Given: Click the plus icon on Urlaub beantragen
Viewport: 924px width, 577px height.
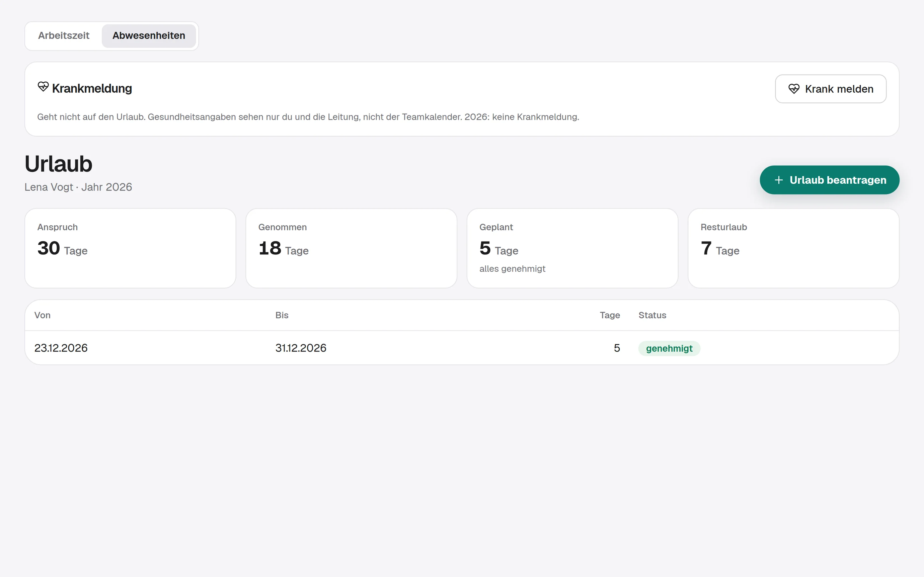Looking at the screenshot, I should (779, 180).
